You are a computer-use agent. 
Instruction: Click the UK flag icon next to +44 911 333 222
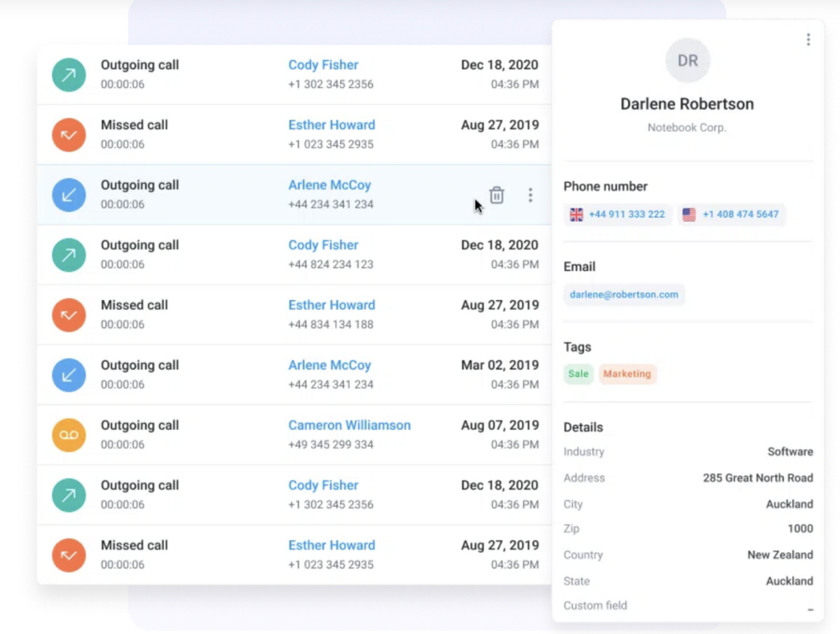coord(575,214)
